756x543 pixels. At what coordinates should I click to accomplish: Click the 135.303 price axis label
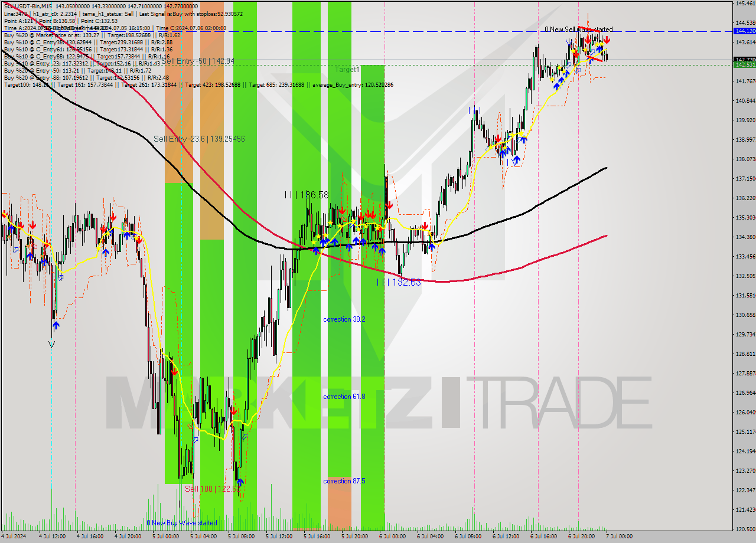pyautogui.click(x=745, y=217)
